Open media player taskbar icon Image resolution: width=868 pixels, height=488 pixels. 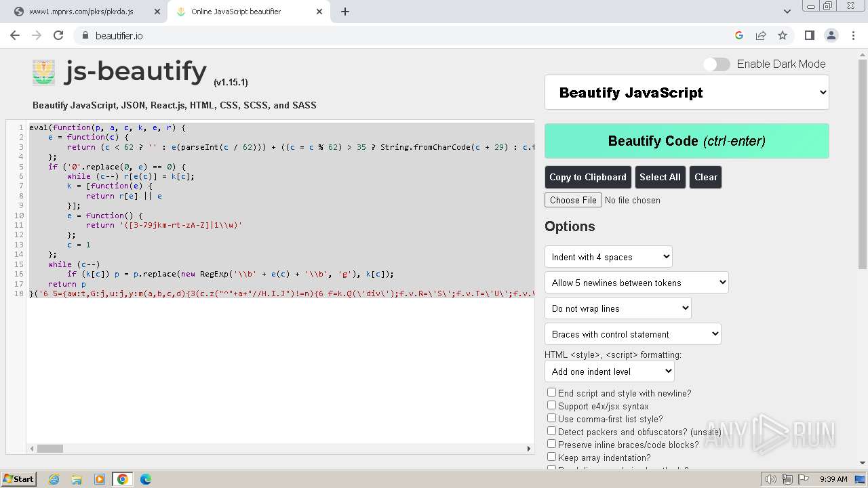100,479
